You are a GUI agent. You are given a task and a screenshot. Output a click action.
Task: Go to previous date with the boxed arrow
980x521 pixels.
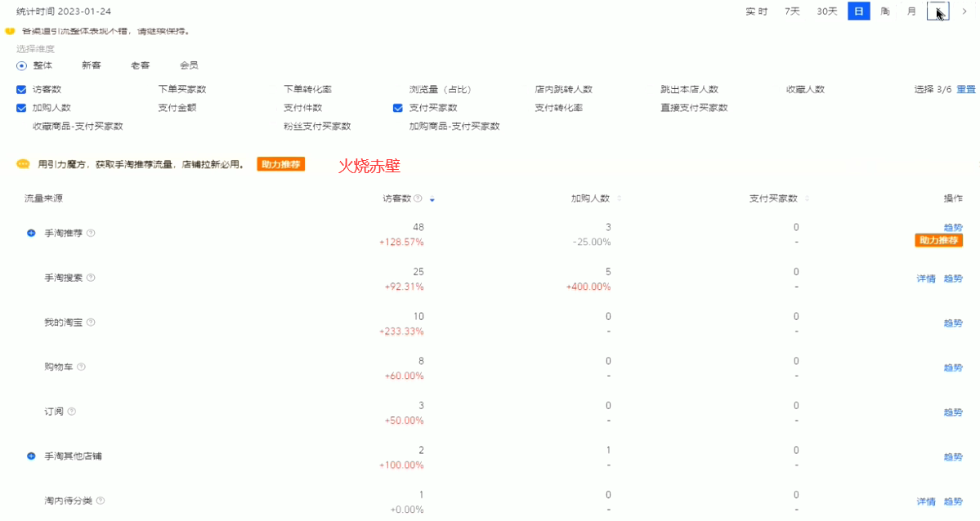point(938,11)
